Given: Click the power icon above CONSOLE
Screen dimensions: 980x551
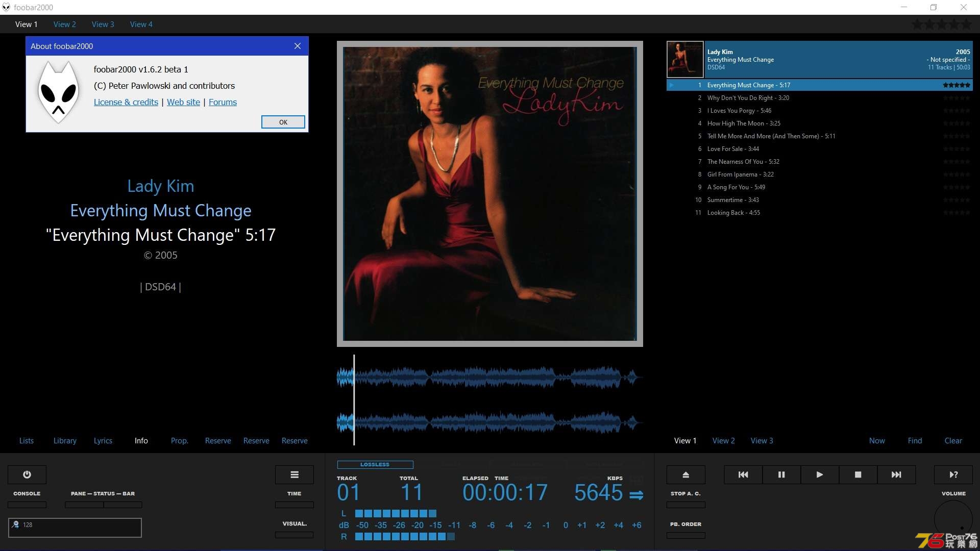Looking at the screenshot, I should [27, 474].
